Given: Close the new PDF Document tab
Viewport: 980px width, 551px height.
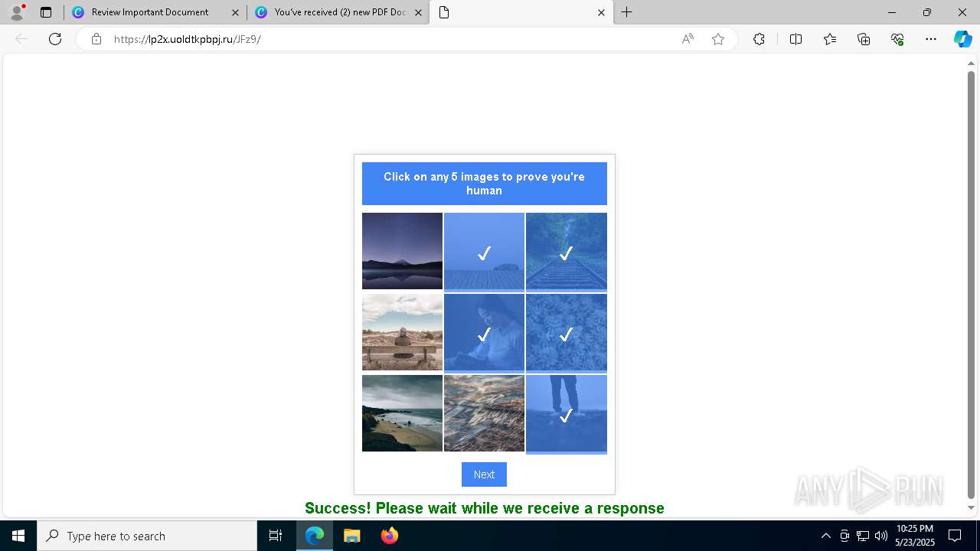Looking at the screenshot, I should click(418, 12).
